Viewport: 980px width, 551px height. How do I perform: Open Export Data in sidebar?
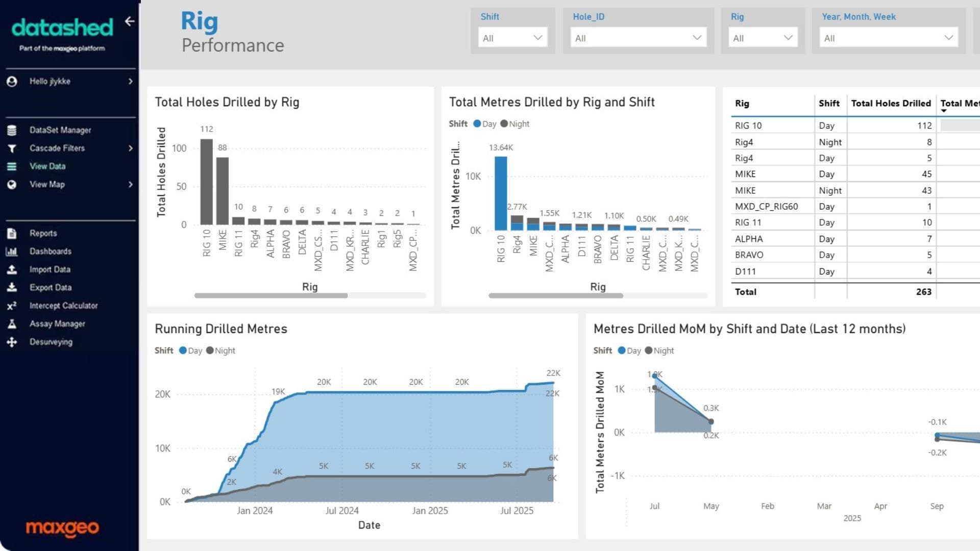coord(51,288)
